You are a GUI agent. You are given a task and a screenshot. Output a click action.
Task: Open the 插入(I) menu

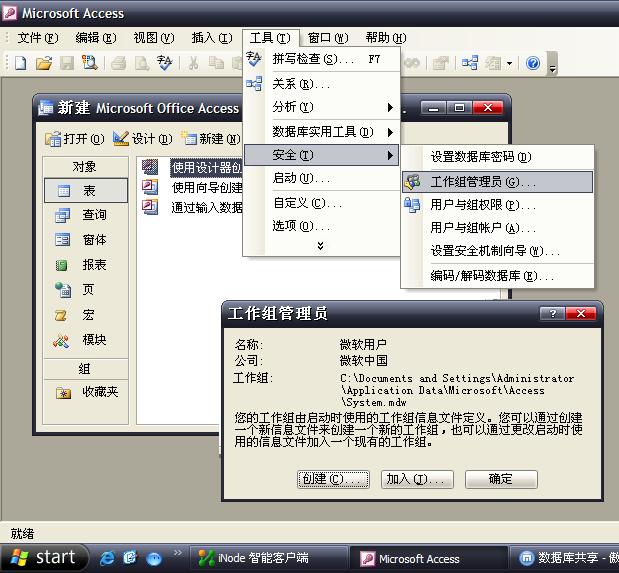click(x=212, y=38)
